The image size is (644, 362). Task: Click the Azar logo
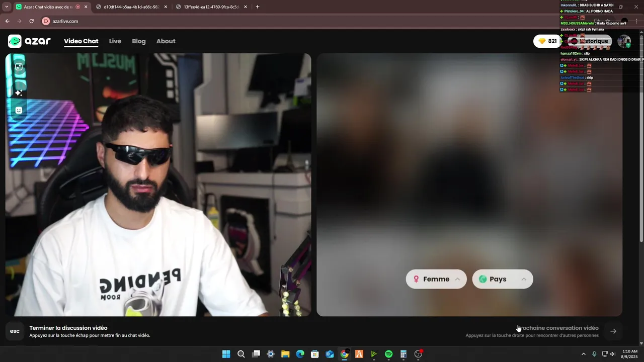pyautogui.click(x=29, y=41)
